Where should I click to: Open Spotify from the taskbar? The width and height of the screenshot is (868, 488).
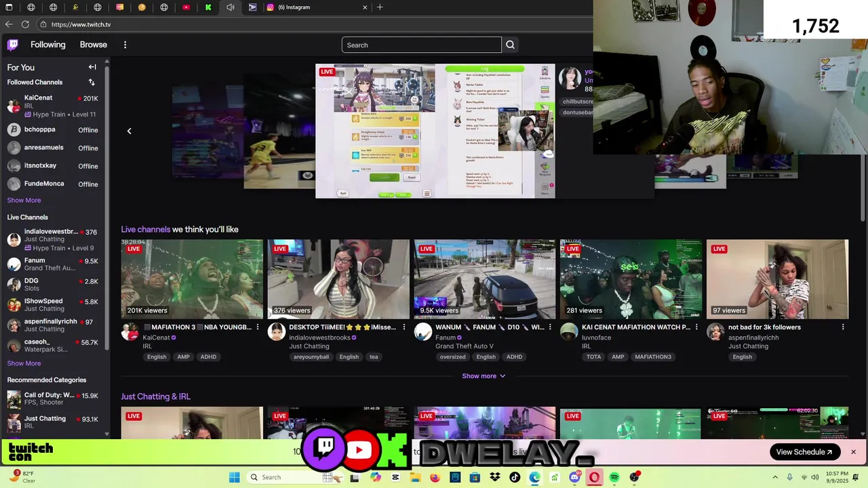click(x=614, y=477)
